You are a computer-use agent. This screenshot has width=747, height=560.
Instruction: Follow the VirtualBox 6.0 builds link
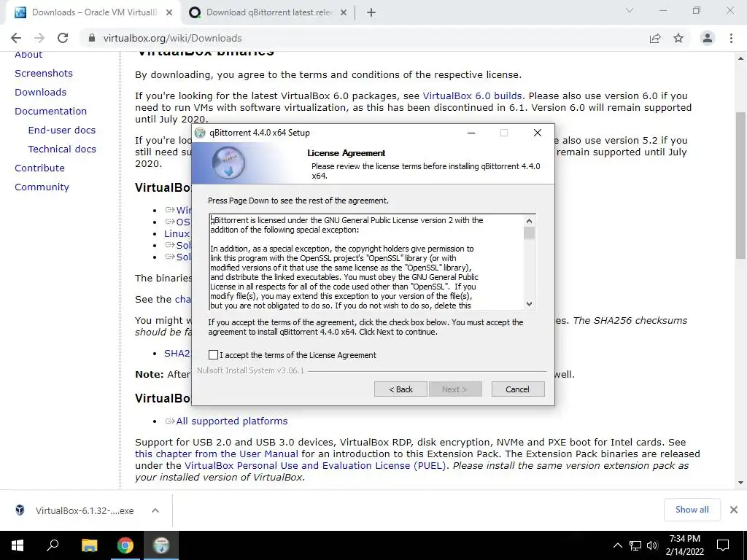click(472, 96)
